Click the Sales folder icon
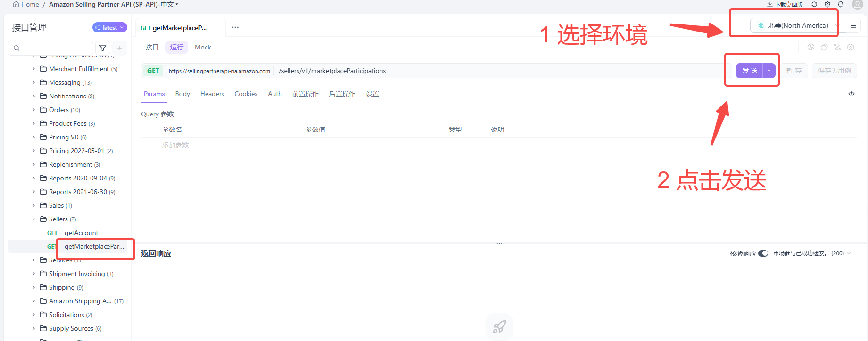 (43, 205)
